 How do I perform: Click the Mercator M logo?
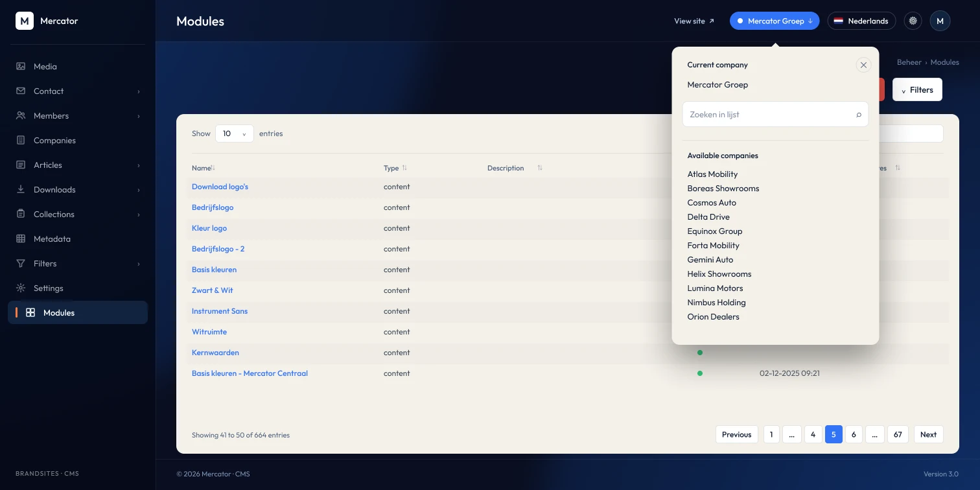[25, 21]
